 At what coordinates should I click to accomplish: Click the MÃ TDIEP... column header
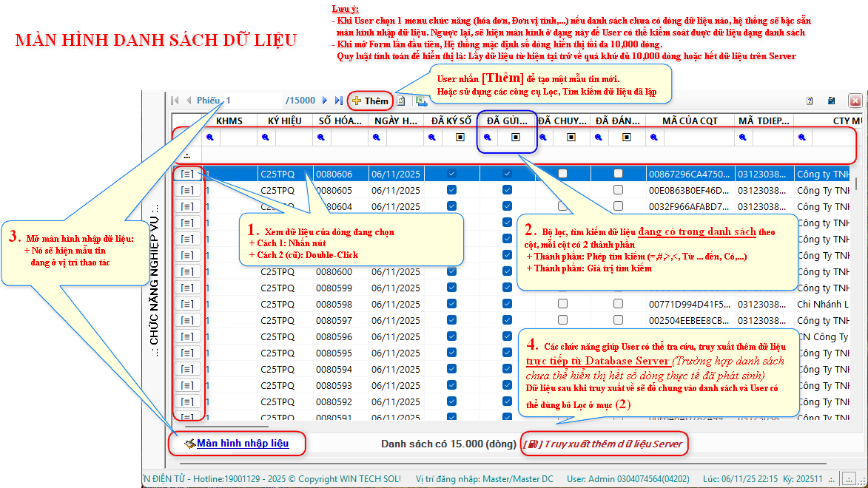click(x=764, y=121)
